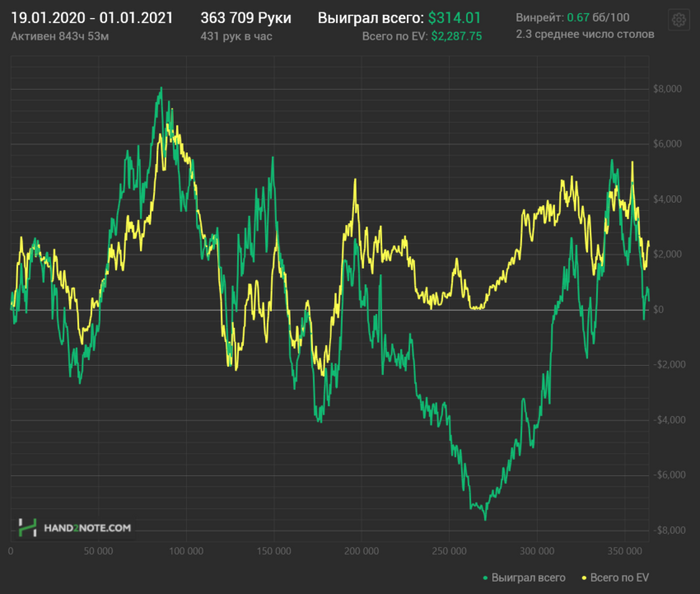700x594 pixels.
Task: Click the 100 000 x-axis label
Action: (x=186, y=551)
